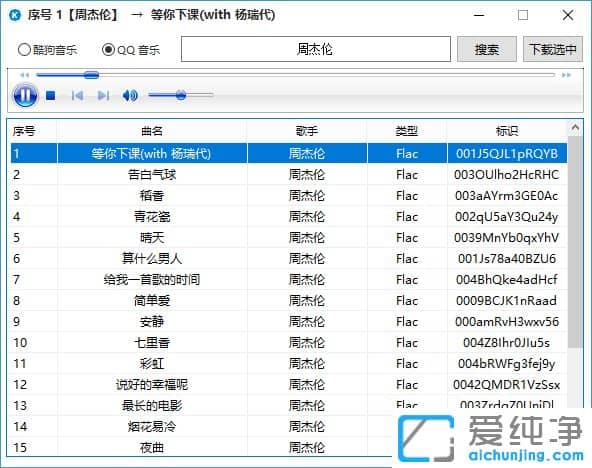592x468 pixels.
Task: Select song 青花瓷
Action: coord(152,217)
